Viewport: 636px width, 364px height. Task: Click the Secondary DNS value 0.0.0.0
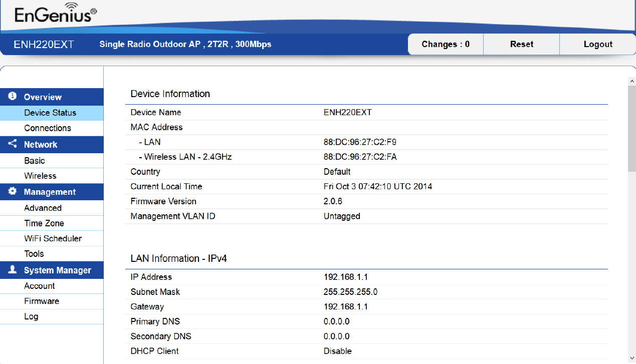[337, 336]
